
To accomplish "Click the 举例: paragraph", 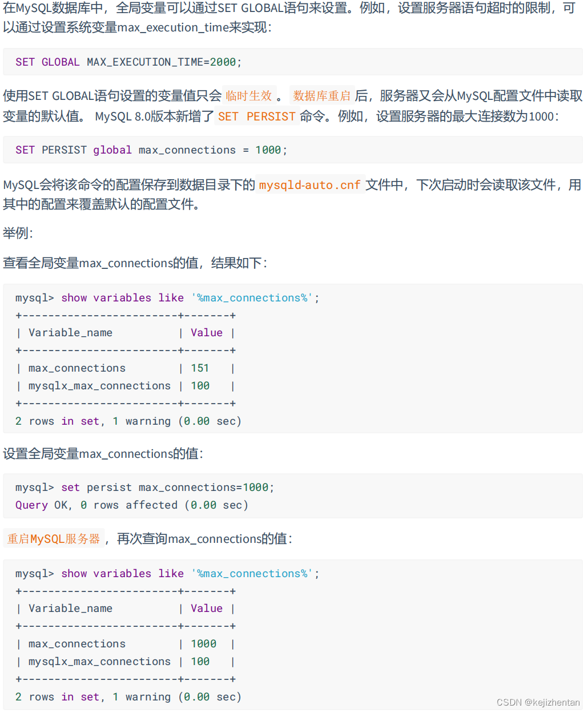I will pyautogui.click(x=18, y=233).
